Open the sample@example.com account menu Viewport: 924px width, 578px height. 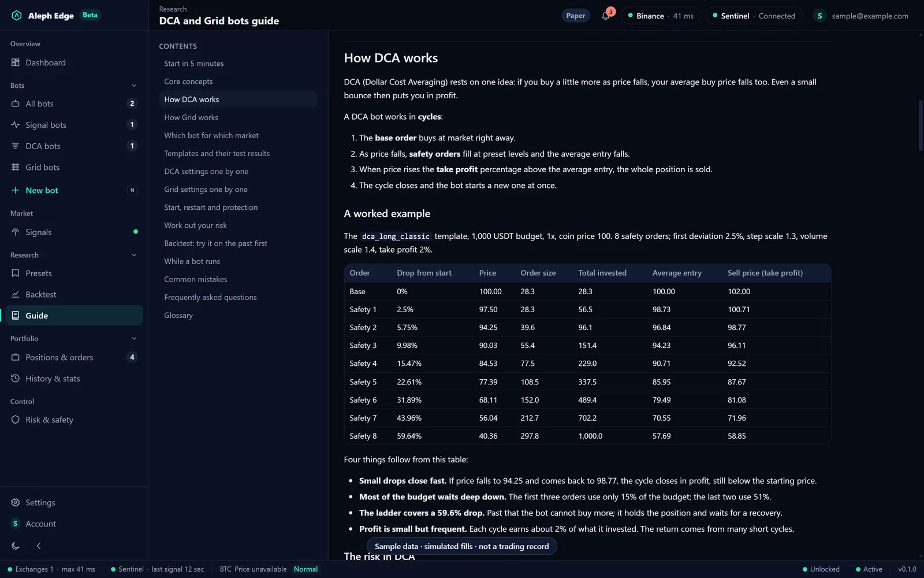click(x=862, y=16)
